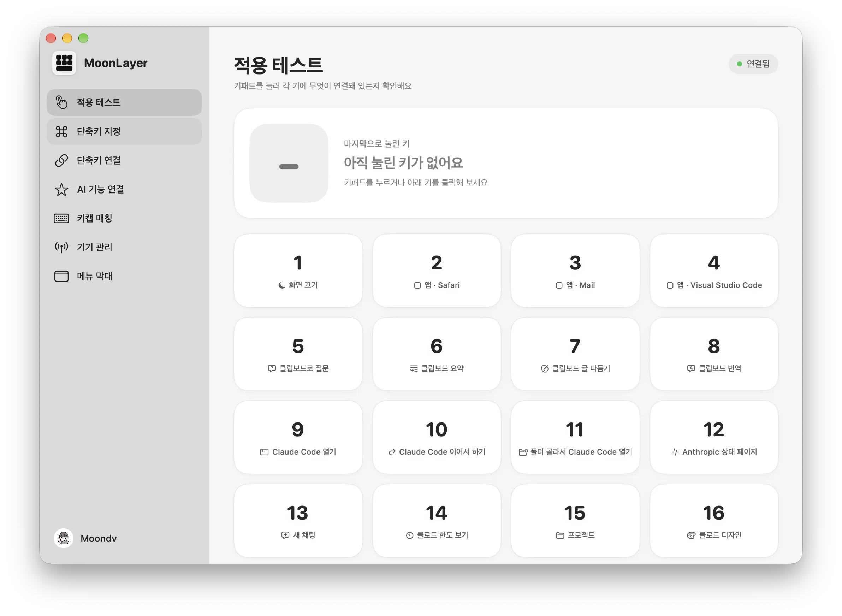Click the antenna icon beside 기기 관리

coord(61,247)
